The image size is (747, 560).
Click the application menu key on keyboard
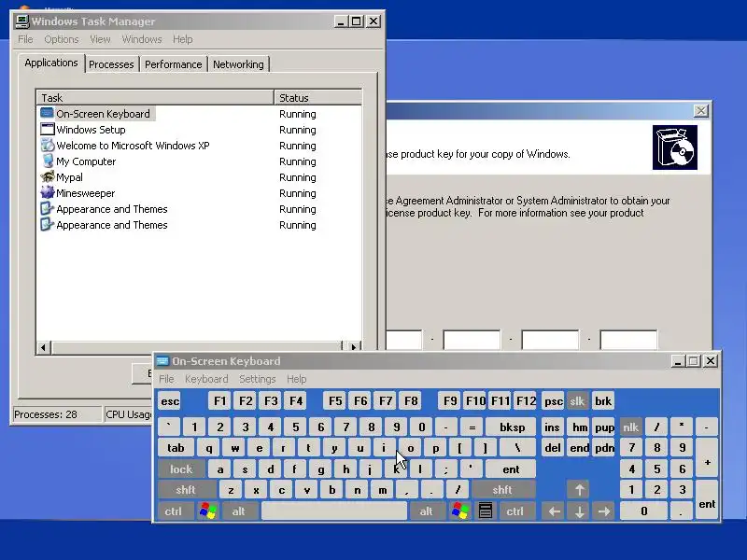tap(485, 511)
